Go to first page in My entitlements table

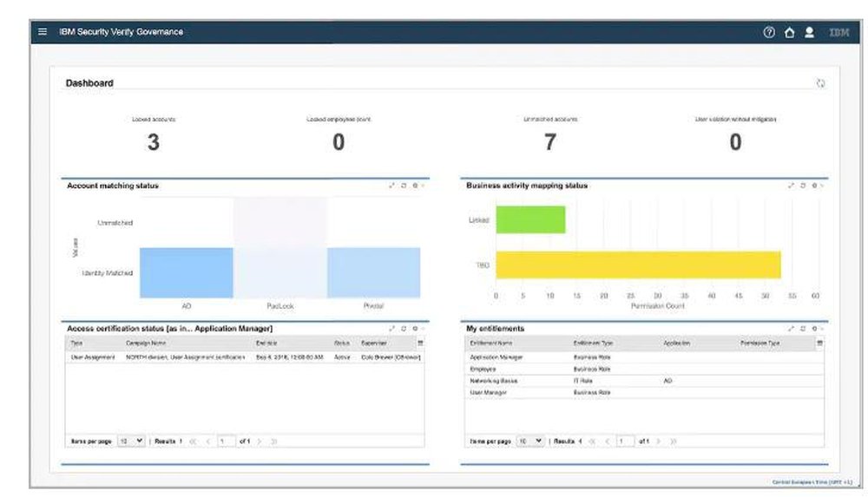click(x=592, y=441)
